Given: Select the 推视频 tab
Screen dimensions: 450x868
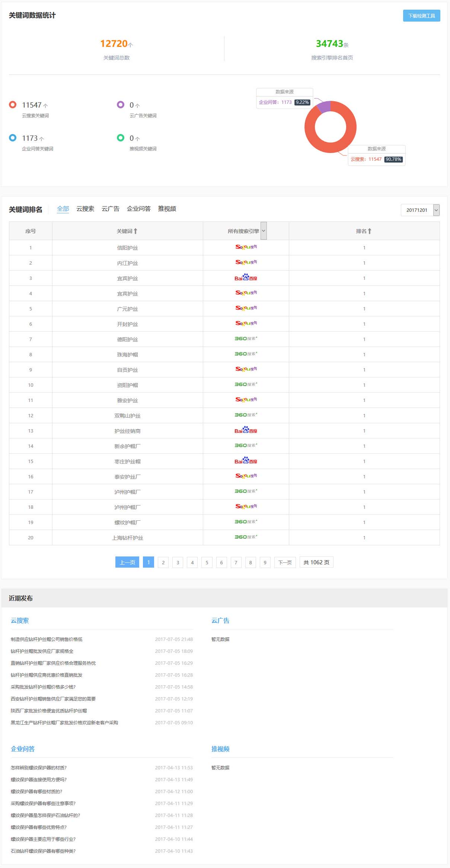Looking at the screenshot, I should pos(167,209).
